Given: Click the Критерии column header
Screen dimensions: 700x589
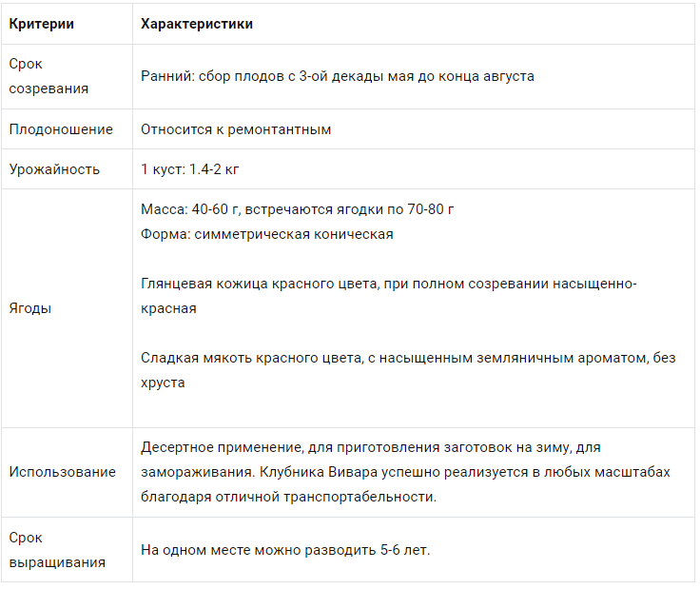Looking at the screenshot, I should pyautogui.click(x=42, y=24).
